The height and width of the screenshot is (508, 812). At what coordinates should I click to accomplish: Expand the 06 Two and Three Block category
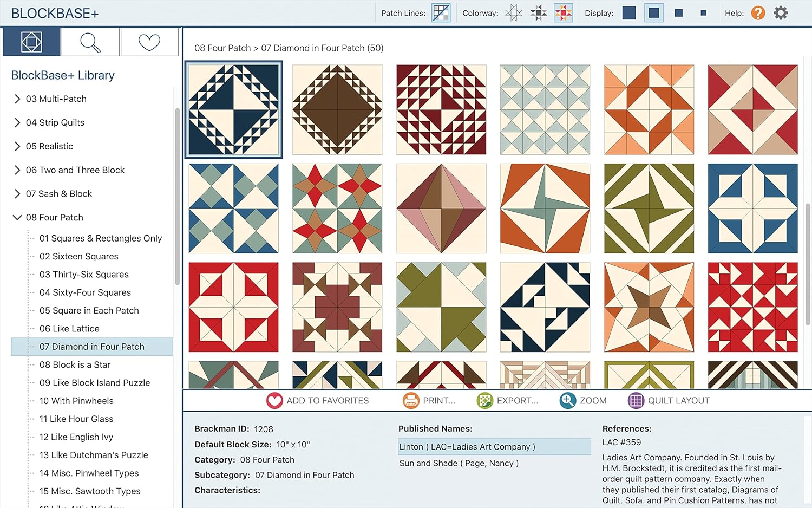click(x=17, y=170)
